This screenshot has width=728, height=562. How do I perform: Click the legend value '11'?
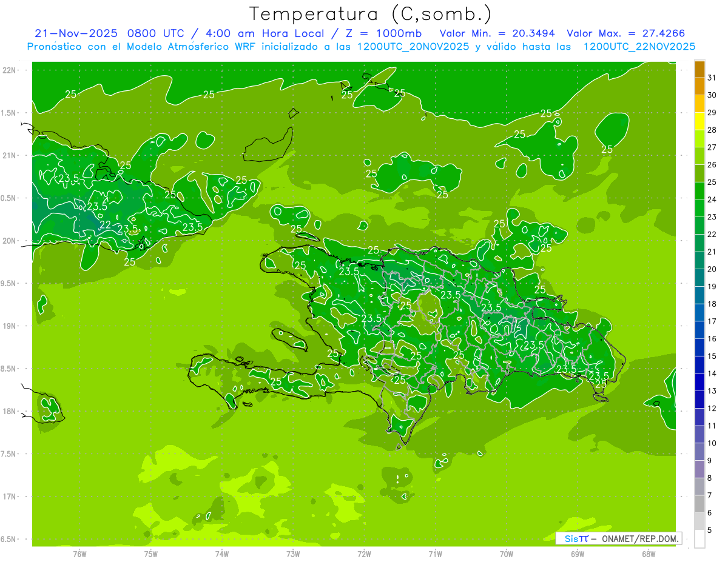[x=712, y=425]
